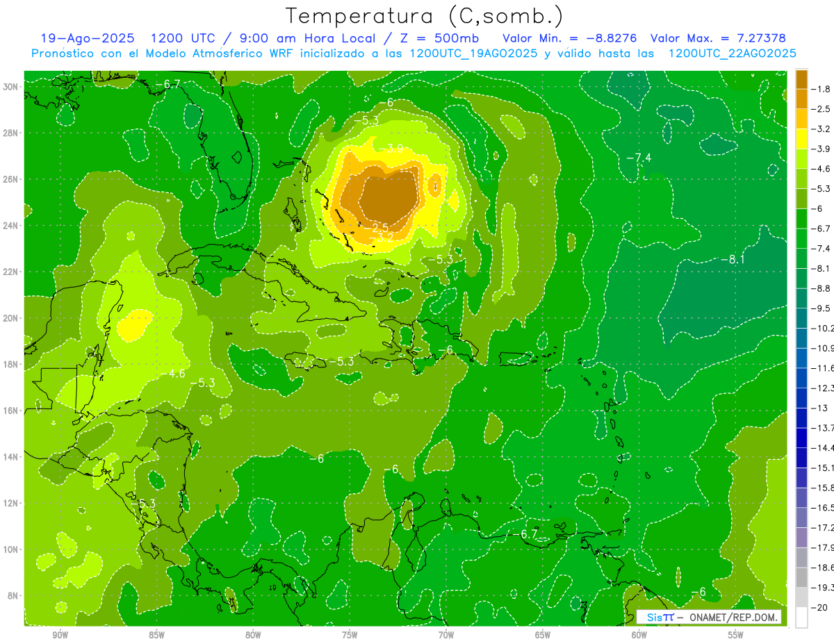Image resolution: width=834 pixels, height=644 pixels.
Task: Click the 'Z = 500mb' level text
Action: point(439,38)
